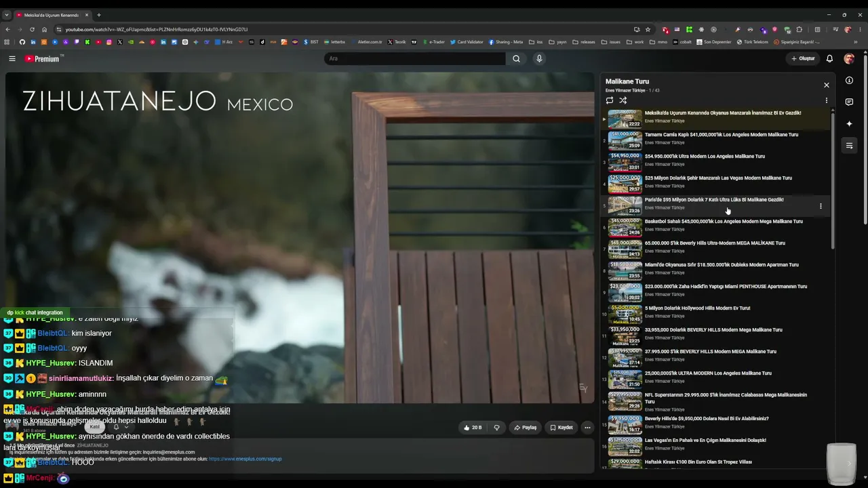Toggle playlist shuffle

tap(623, 100)
